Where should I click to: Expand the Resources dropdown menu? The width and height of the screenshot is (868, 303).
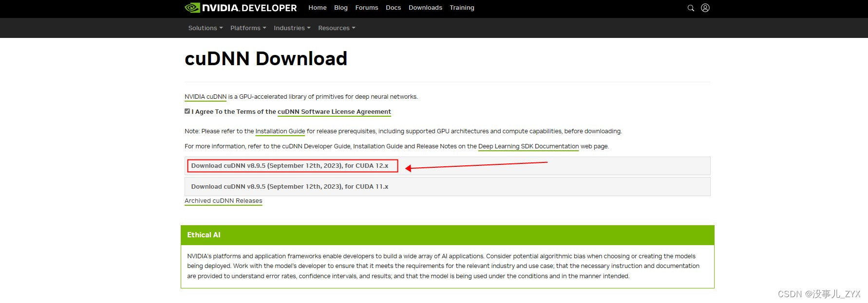[x=337, y=28]
